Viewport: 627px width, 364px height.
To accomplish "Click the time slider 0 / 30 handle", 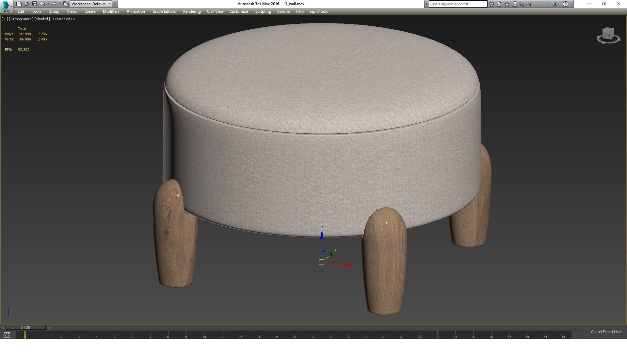I will click(x=25, y=327).
